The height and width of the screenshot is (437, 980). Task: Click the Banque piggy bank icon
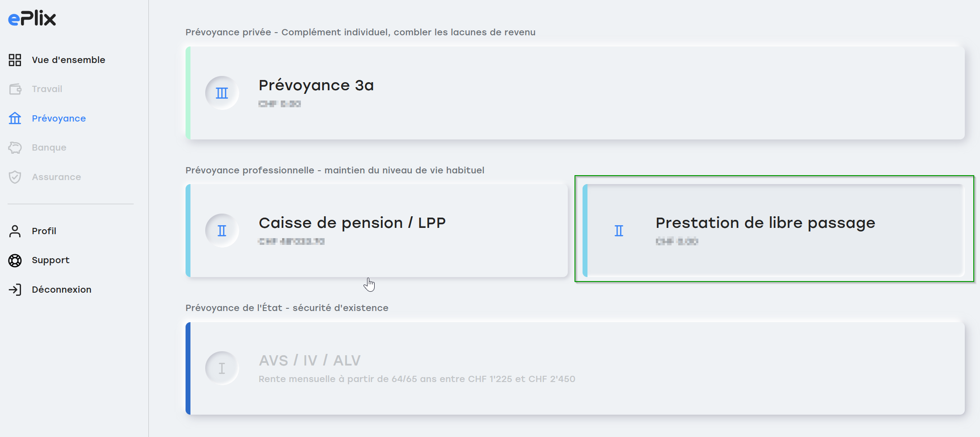tap(15, 147)
